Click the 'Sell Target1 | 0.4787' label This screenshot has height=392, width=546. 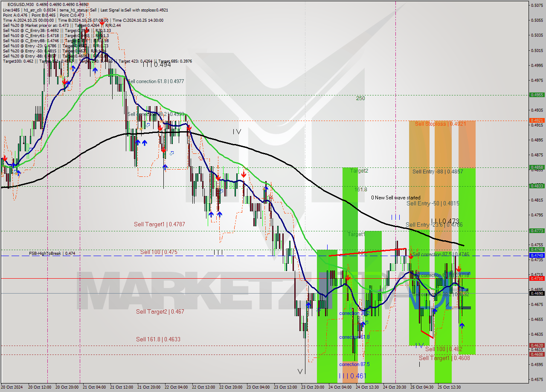159,224
